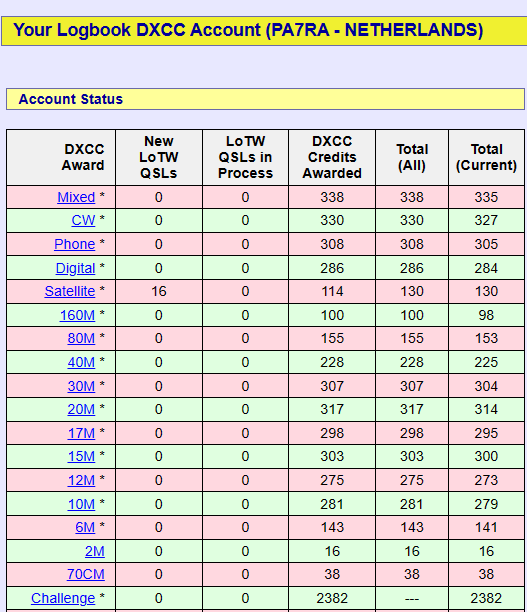Click the LoTW QSLs in Process header
Viewport: 527px width, 612px height.
(245, 157)
